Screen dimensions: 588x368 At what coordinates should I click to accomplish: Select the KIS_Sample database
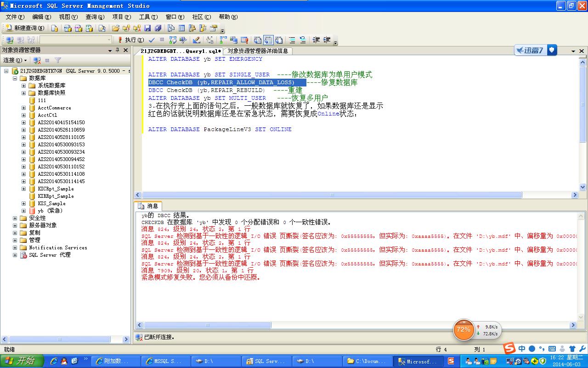point(51,203)
